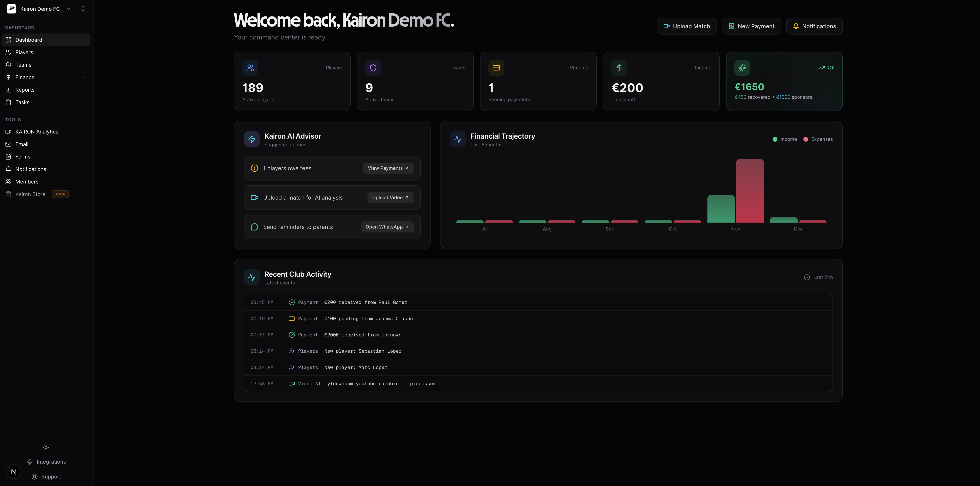980x486 pixels.
Task: Click the WhatsApp speech bubble icon
Action: [254, 227]
